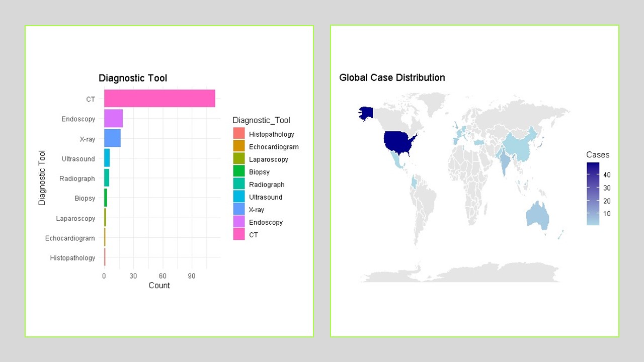
Task: Click the 'Endoscopy' y-axis category label
Action: coord(78,119)
